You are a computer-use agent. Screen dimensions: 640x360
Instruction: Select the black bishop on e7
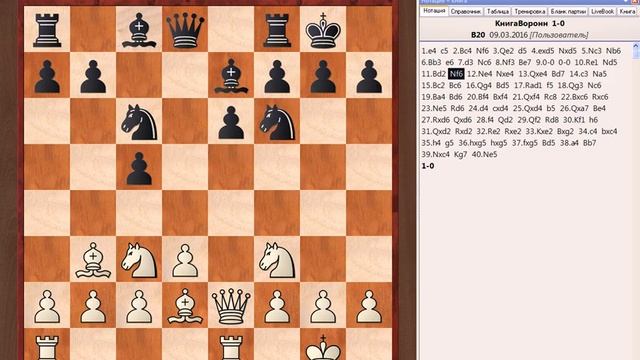pyautogui.click(x=231, y=77)
